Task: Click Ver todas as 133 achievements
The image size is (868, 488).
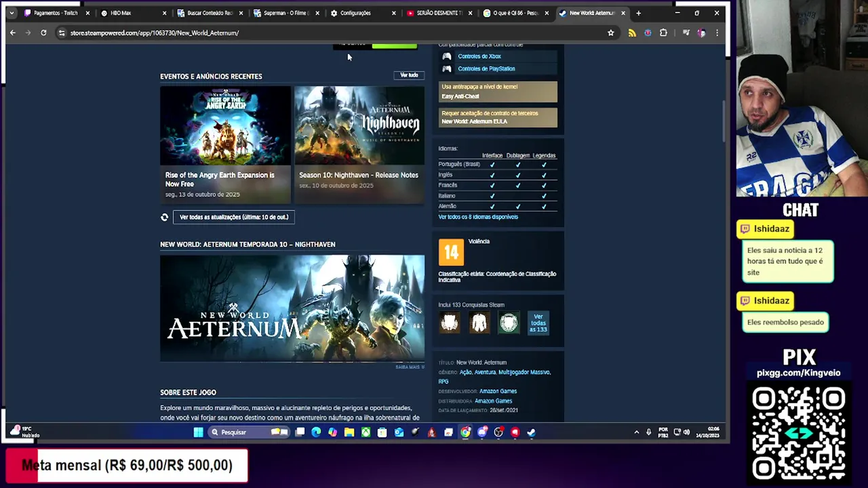Action: click(x=538, y=323)
